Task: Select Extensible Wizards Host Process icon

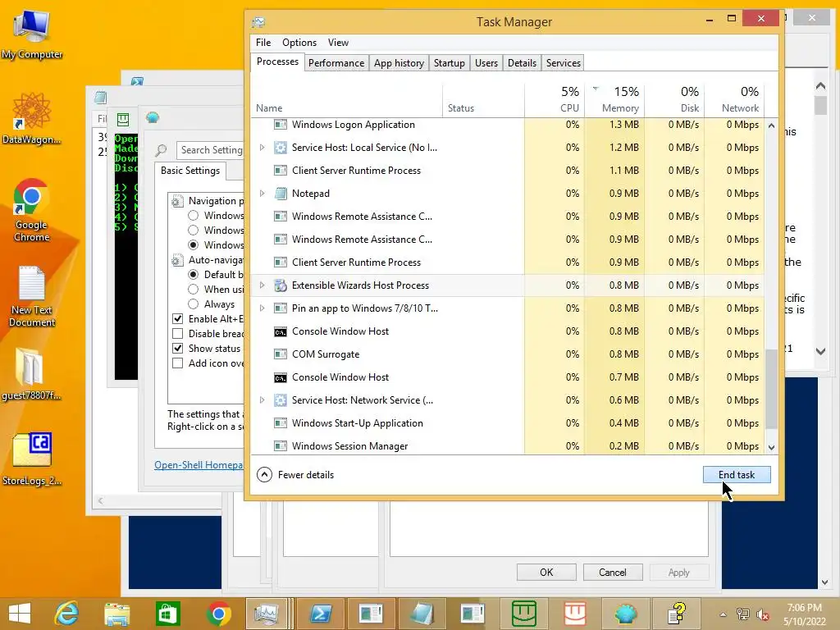Action: pos(281,285)
